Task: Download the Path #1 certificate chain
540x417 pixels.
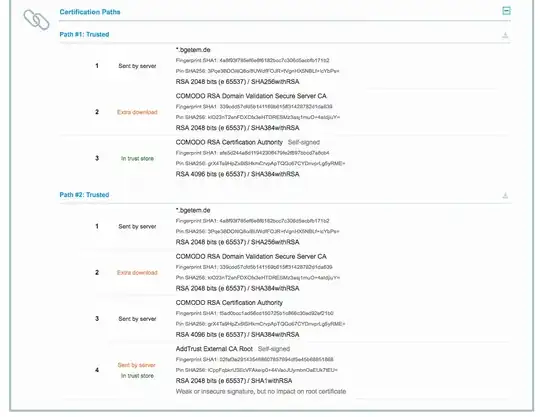Action: click(505, 35)
